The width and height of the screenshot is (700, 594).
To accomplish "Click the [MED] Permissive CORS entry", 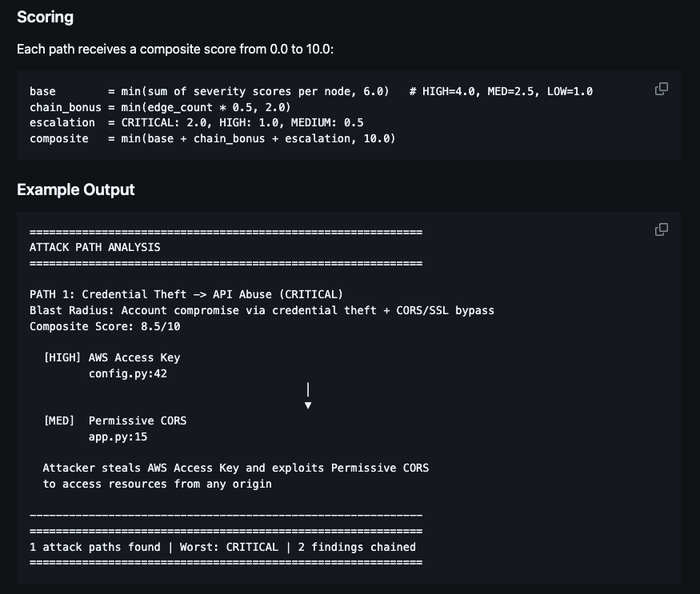I will pyautogui.click(x=114, y=421).
